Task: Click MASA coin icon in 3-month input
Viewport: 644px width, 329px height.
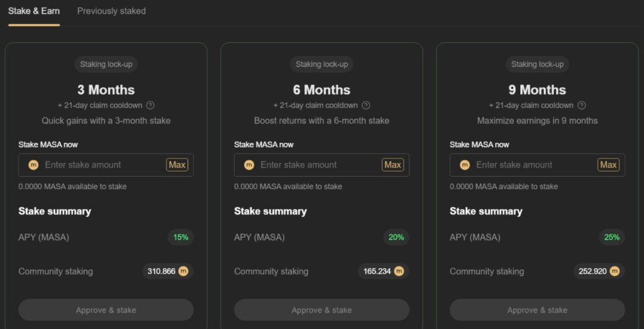Action: tap(33, 165)
